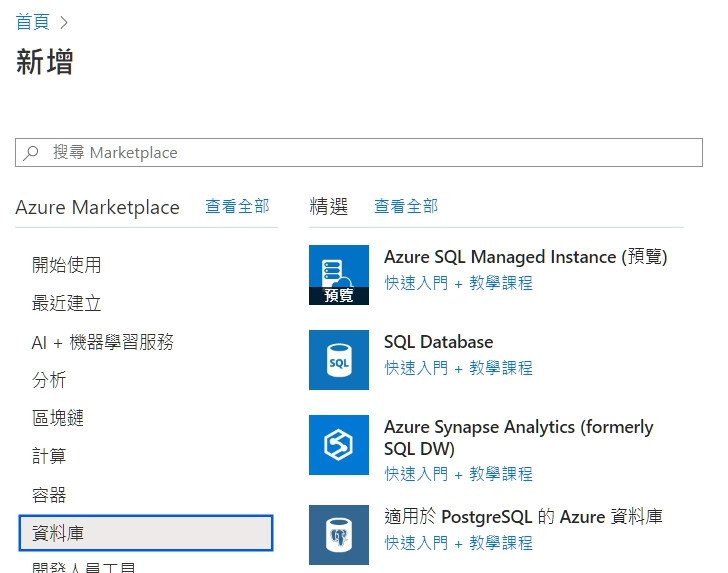Image resolution: width=728 pixels, height=573 pixels.
Task: Open 快速入門 + 教學課程 under PostgreSQL Azure database
Action: pos(458,543)
